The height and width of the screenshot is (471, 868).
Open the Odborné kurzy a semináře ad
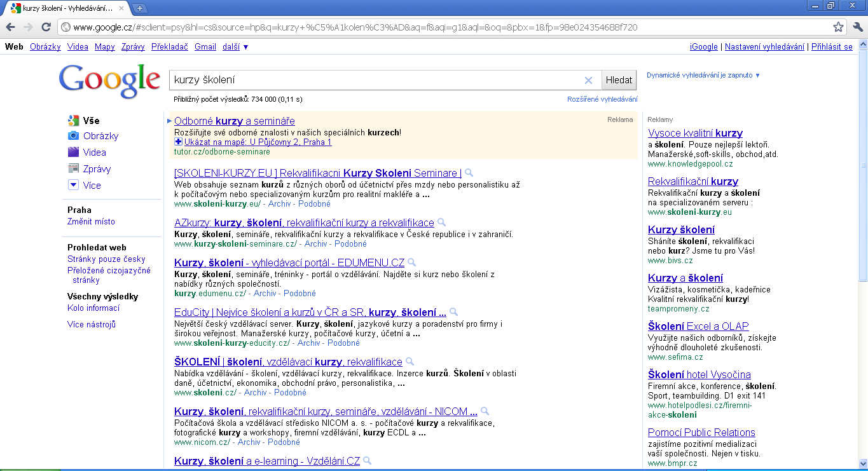tap(235, 121)
